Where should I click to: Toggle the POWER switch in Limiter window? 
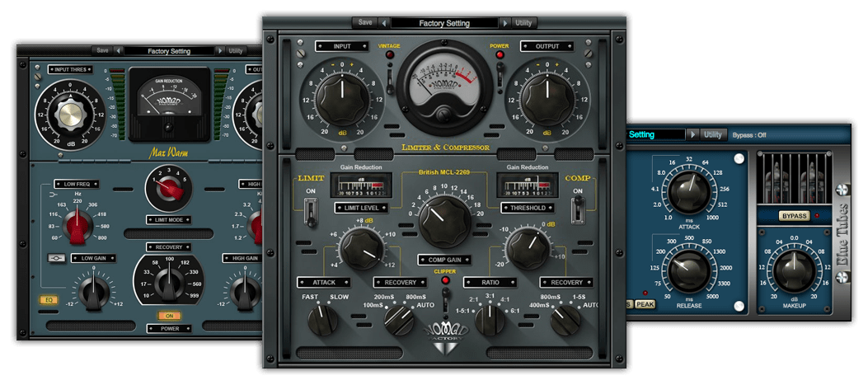pos(500,77)
